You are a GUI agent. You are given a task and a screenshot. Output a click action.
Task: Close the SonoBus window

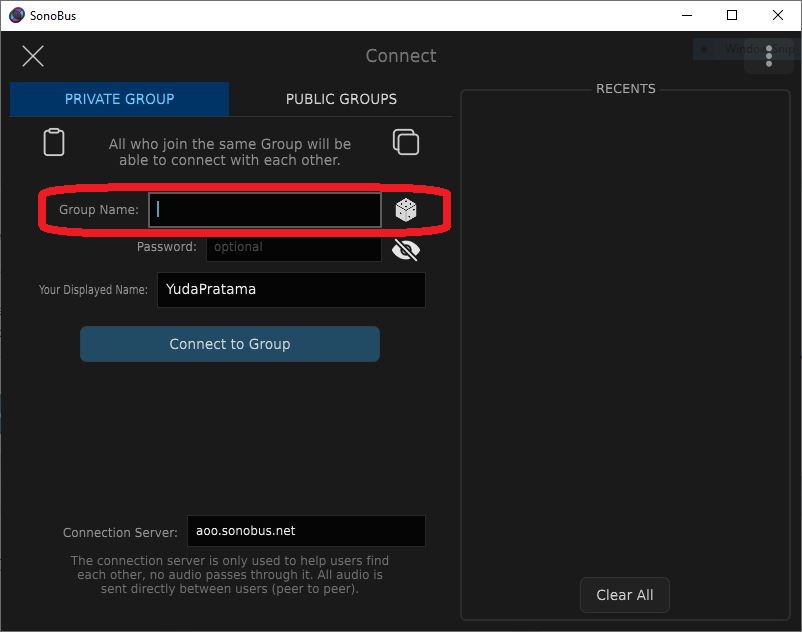tap(777, 15)
